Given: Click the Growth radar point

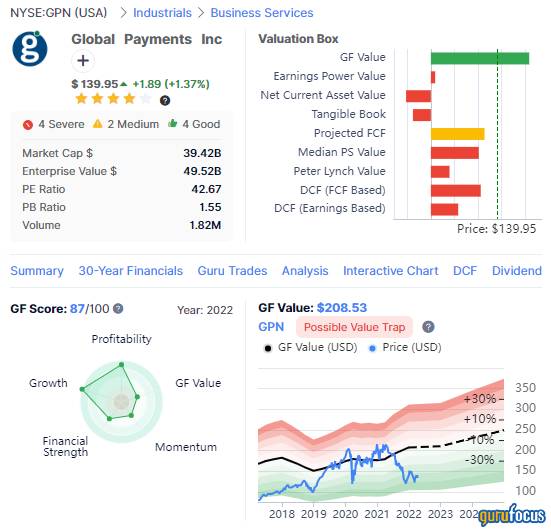Looking at the screenshot, I should coord(82,389).
